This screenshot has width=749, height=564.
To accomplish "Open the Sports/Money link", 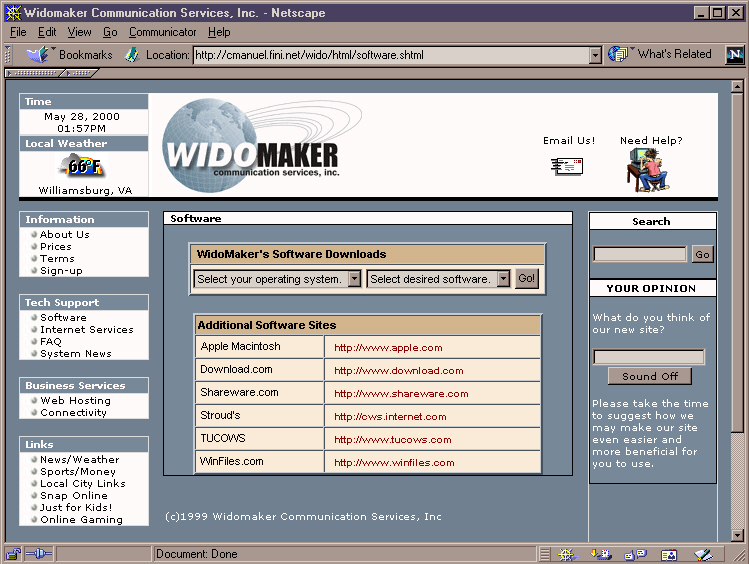I will (78, 471).
